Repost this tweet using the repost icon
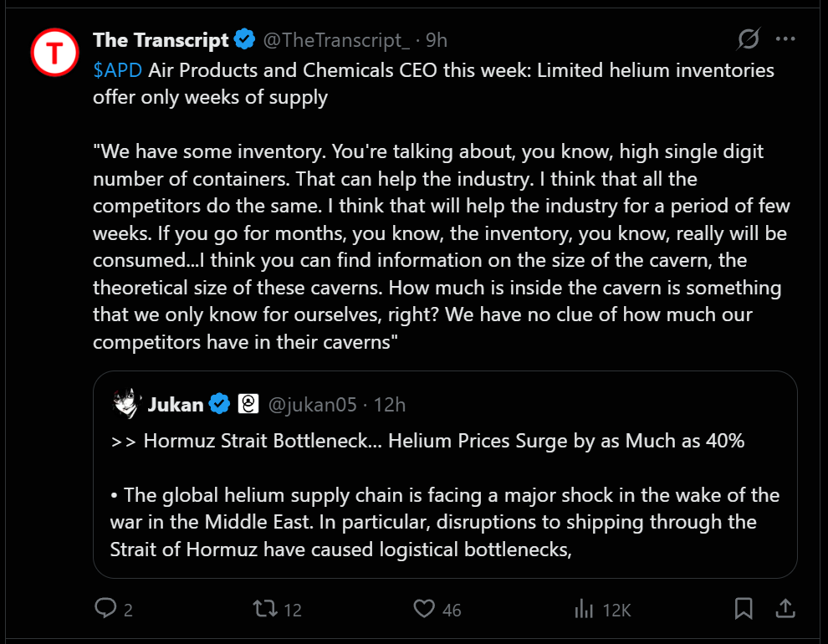This screenshot has width=828, height=644. tap(265, 608)
